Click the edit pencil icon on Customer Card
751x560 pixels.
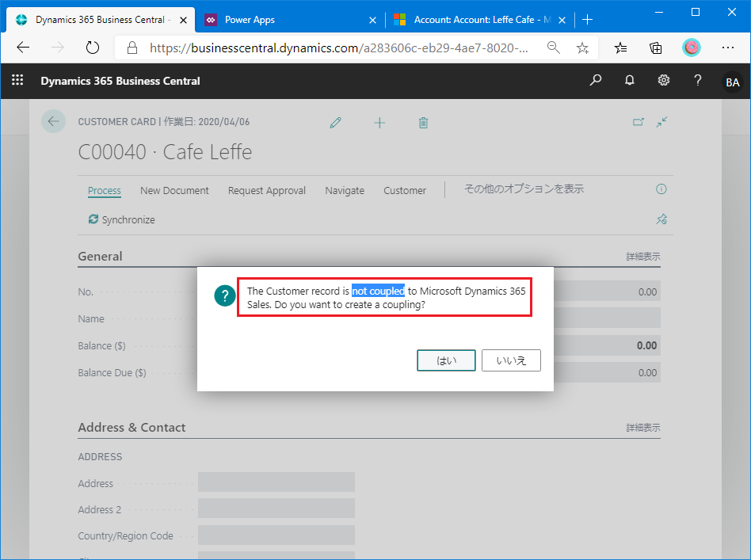click(x=336, y=123)
